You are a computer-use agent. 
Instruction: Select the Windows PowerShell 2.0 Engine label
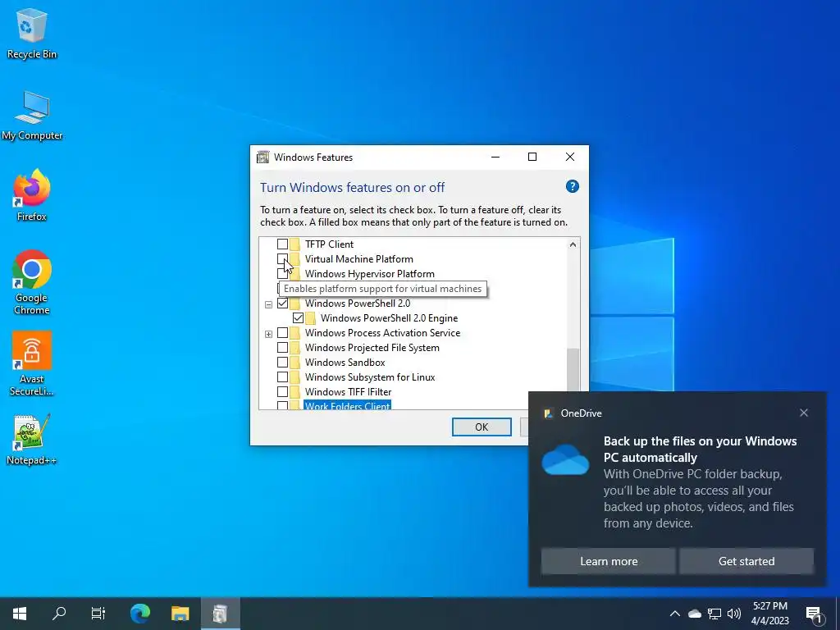point(389,318)
